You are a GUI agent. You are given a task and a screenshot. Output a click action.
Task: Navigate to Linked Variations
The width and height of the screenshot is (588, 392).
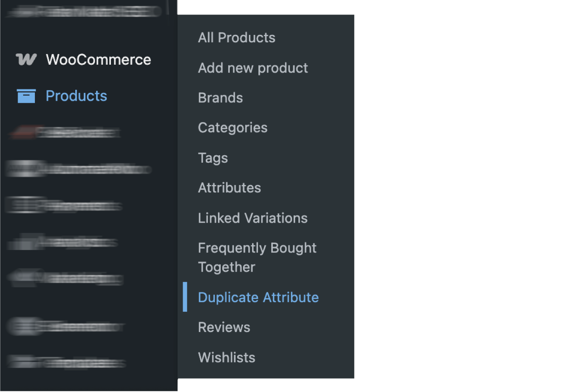point(253,218)
